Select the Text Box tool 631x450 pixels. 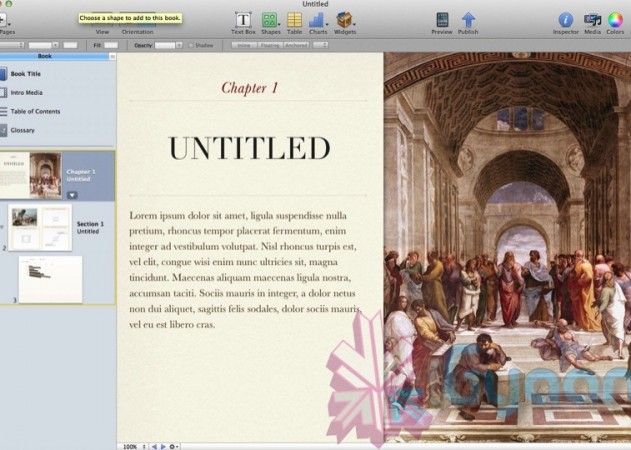[x=243, y=19]
